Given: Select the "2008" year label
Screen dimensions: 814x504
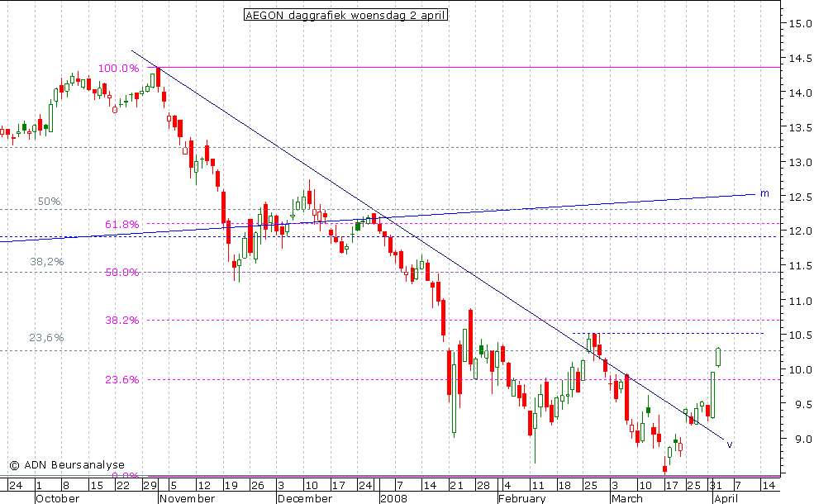Looking at the screenshot, I should coord(393,498).
